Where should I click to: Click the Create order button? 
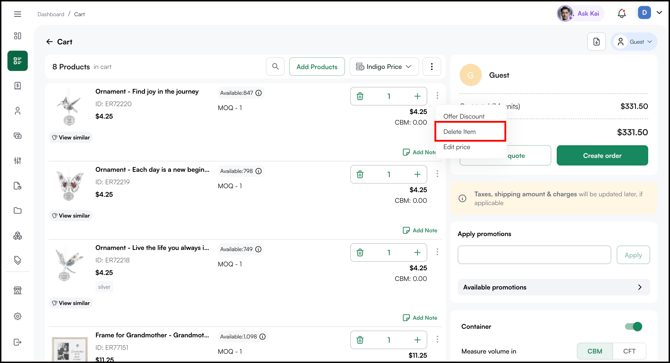tap(602, 155)
